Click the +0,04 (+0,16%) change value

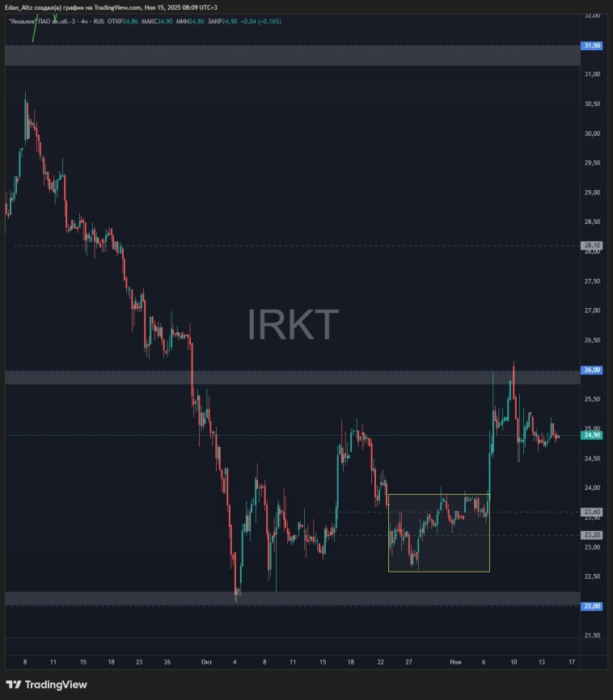pyautogui.click(x=261, y=22)
